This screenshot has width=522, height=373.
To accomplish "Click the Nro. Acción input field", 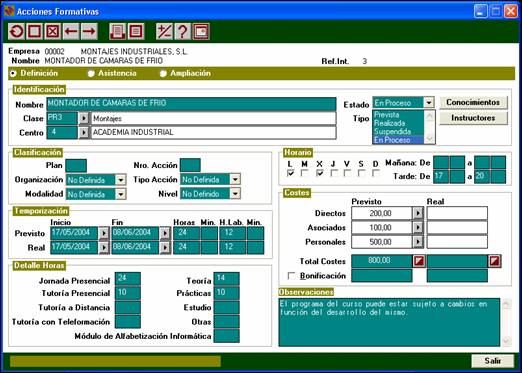I will point(190,165).
